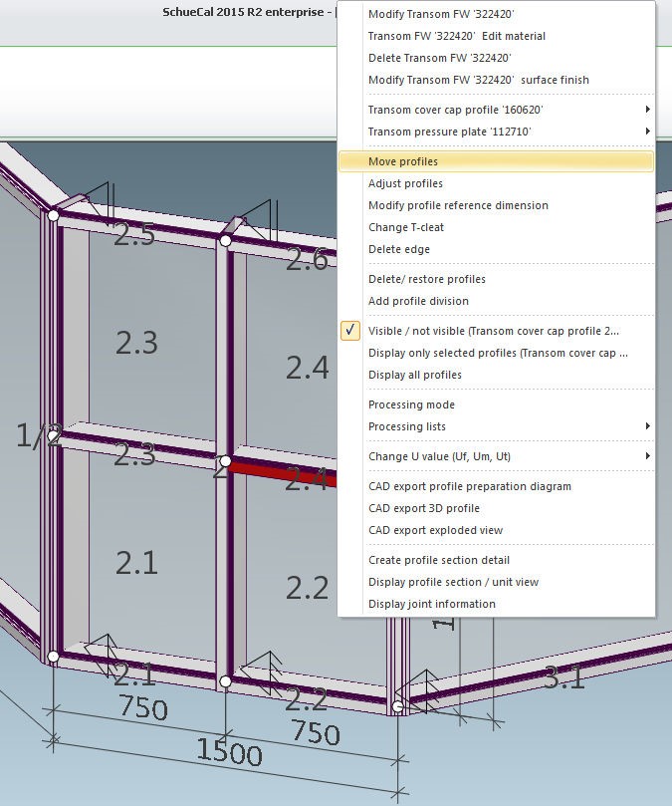Click the top-left corner node marker
This screenshot has width=672, height=806.
pyautogui.click(x=54, y=214)
